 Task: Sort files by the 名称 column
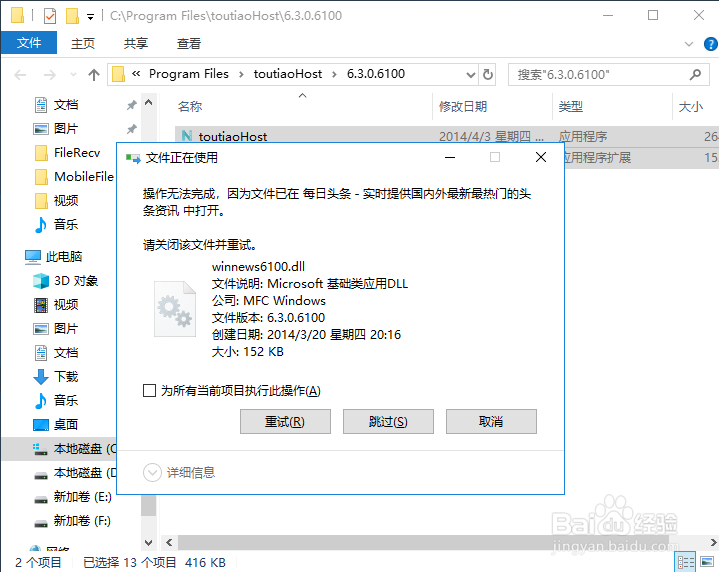tap(189, 107)
